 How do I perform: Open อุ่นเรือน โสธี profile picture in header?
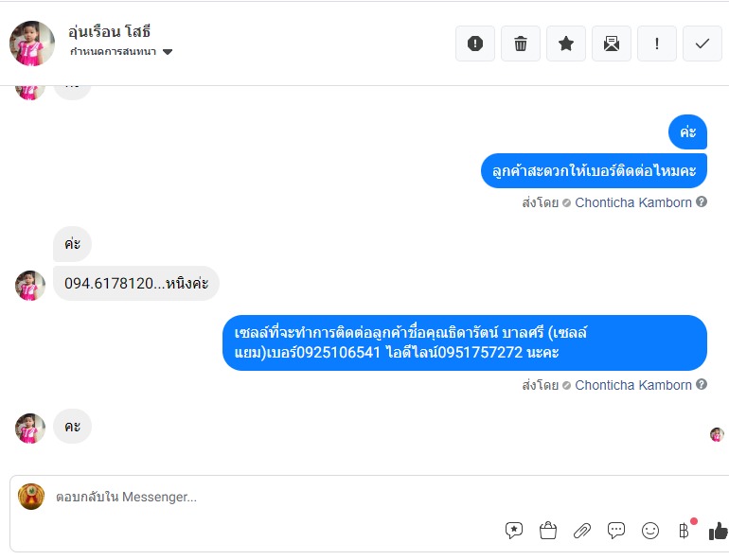point(31,44)
